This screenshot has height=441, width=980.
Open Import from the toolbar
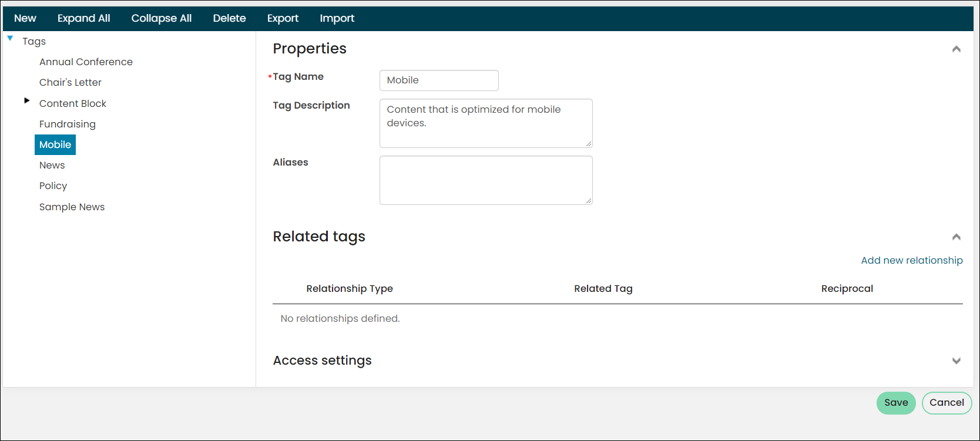337,18
